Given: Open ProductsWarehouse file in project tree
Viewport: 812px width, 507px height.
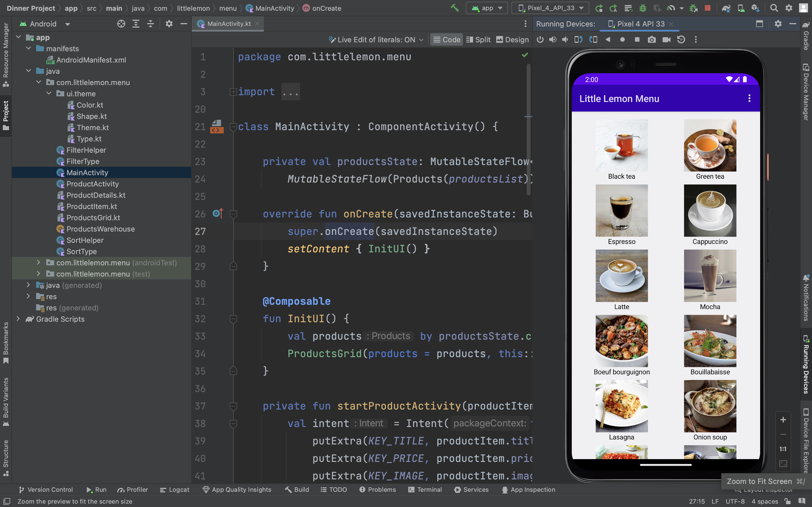Looking at the screenshot, I should tap(100, 229).
